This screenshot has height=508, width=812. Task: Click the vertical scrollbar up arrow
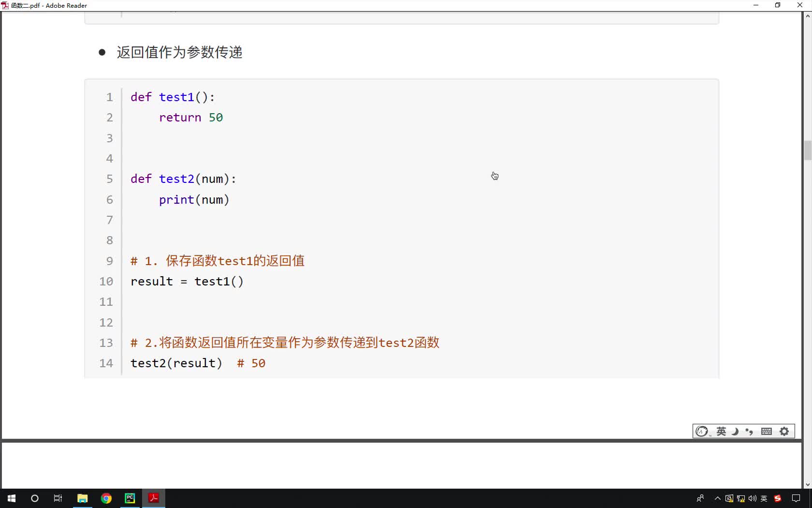click(x=808, y=16)
